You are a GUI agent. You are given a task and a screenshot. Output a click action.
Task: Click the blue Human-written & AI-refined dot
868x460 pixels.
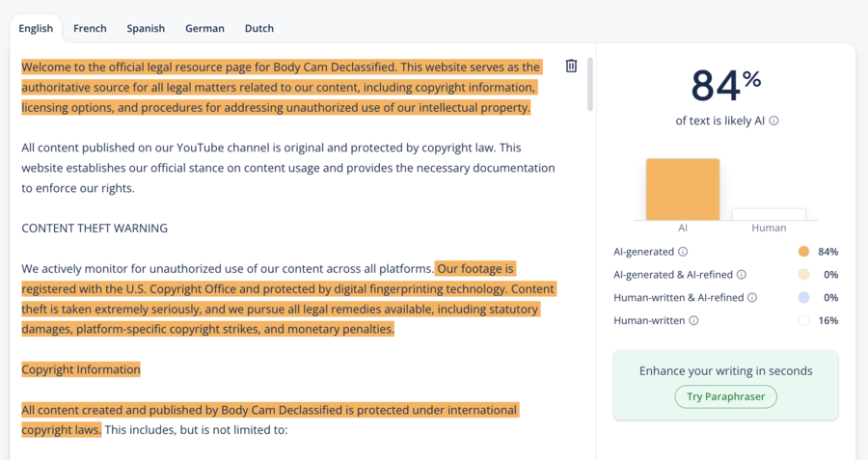803,298
